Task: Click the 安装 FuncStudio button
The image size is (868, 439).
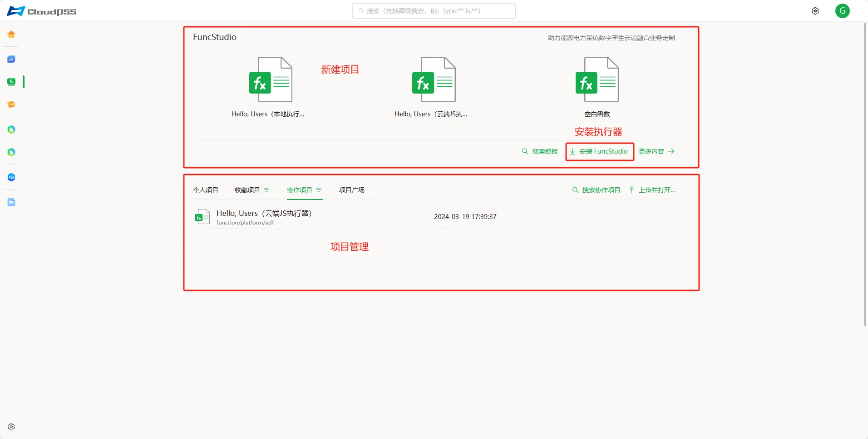Action: coord(599,151)
